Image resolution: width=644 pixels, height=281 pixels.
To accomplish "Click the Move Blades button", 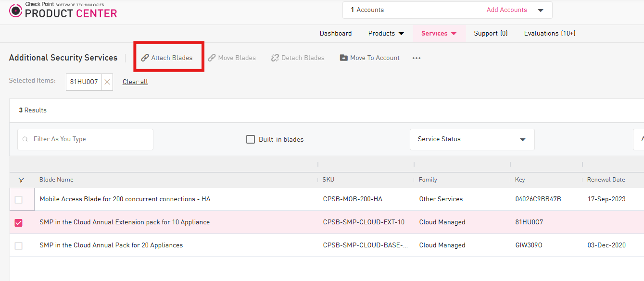I will pyautogui.click(x=232, y=58).
